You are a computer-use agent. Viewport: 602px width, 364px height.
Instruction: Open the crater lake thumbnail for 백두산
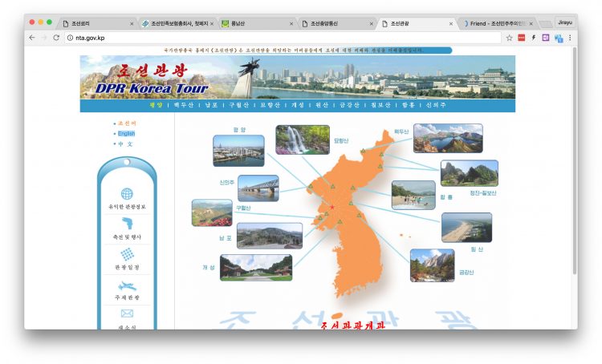coord(448,138)
